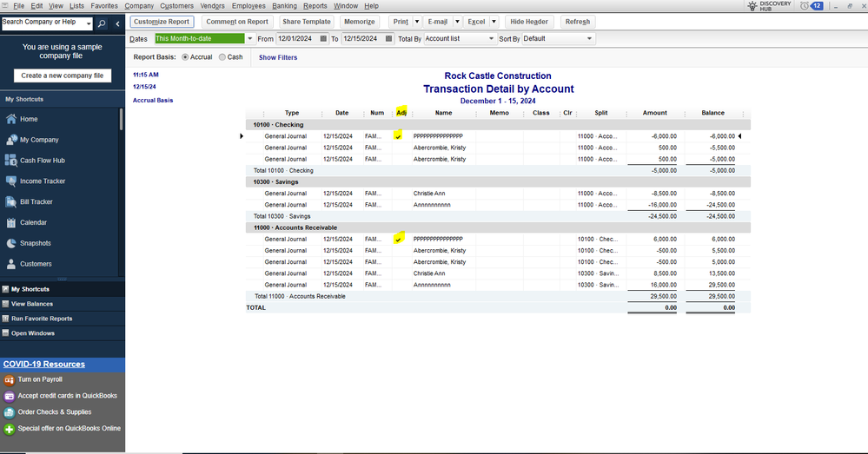Select Run Favorite Reports icon

tap(5, 319)
